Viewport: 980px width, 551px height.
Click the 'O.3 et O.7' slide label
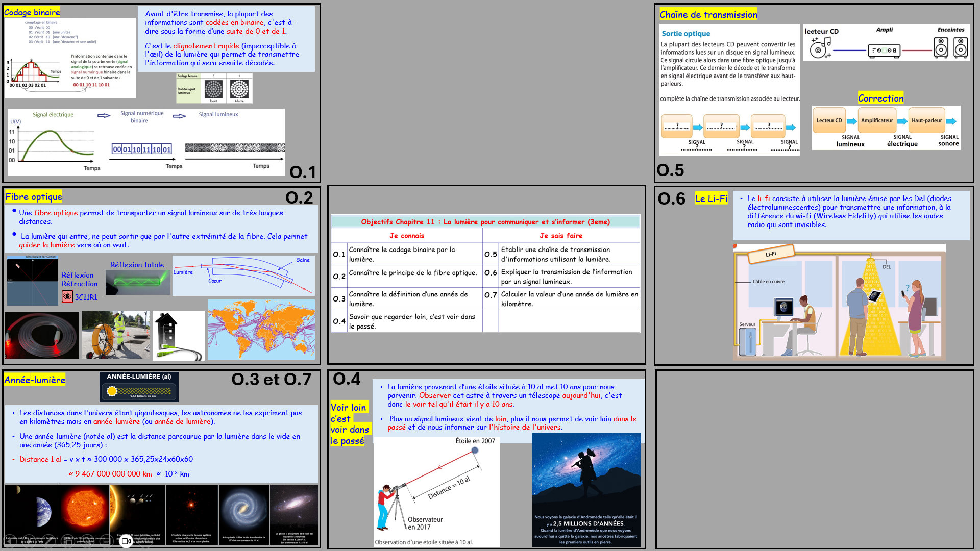[271, 379]
